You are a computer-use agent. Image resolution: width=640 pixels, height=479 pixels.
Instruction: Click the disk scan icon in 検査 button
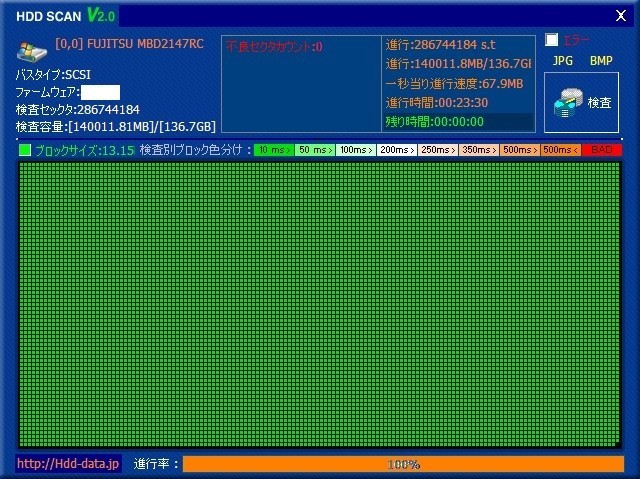[x=568, y=103]
